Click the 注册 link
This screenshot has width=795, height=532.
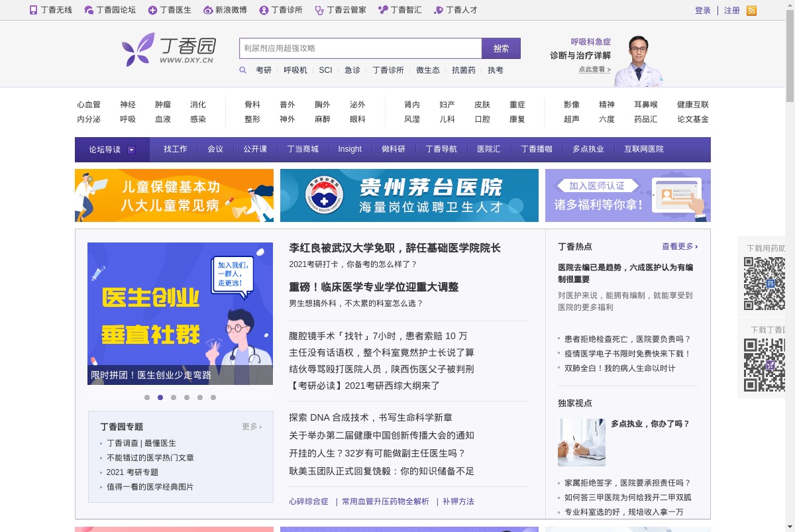click(x=732, y=11)
